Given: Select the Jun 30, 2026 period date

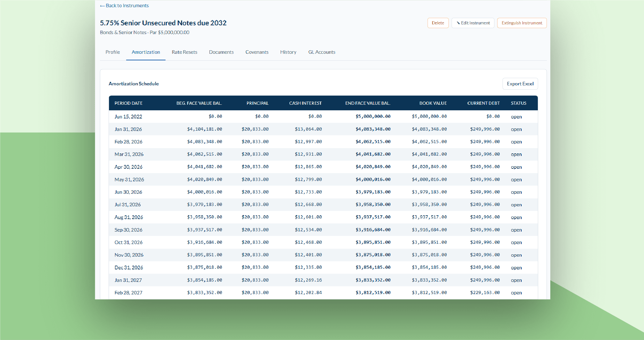Looking at the screenshot, I should click(x=128, y=192).
